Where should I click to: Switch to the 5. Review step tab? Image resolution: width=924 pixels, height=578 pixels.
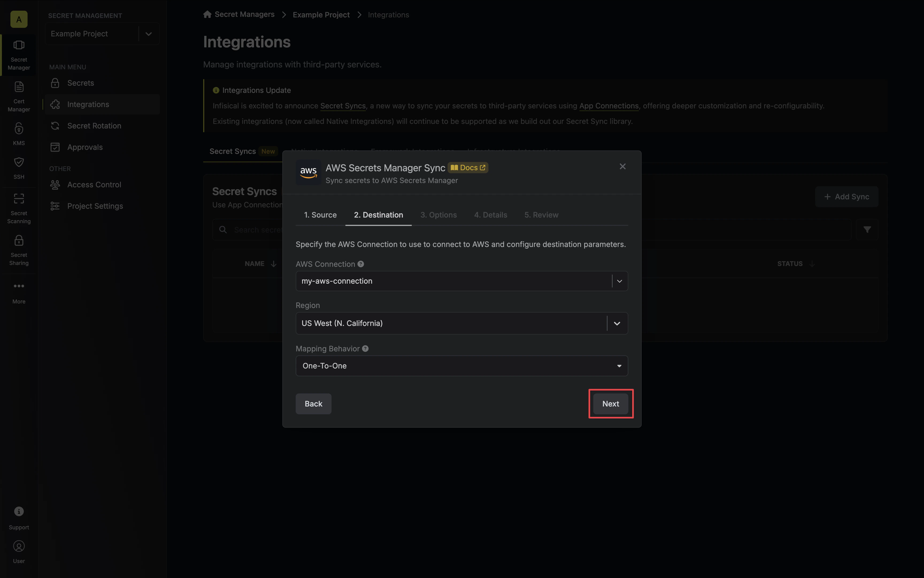[x=541, y=215]
